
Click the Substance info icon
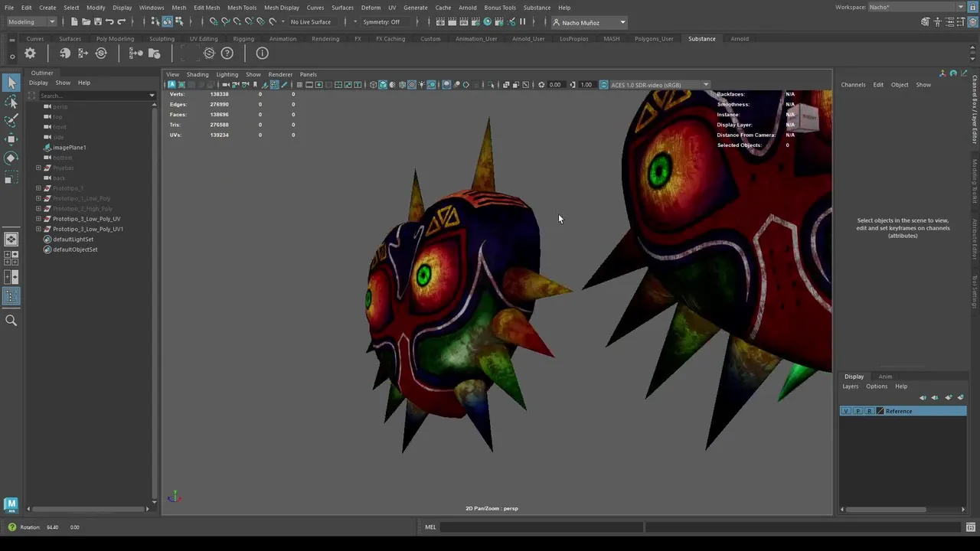pyautogui.click(x=263, y=53)
